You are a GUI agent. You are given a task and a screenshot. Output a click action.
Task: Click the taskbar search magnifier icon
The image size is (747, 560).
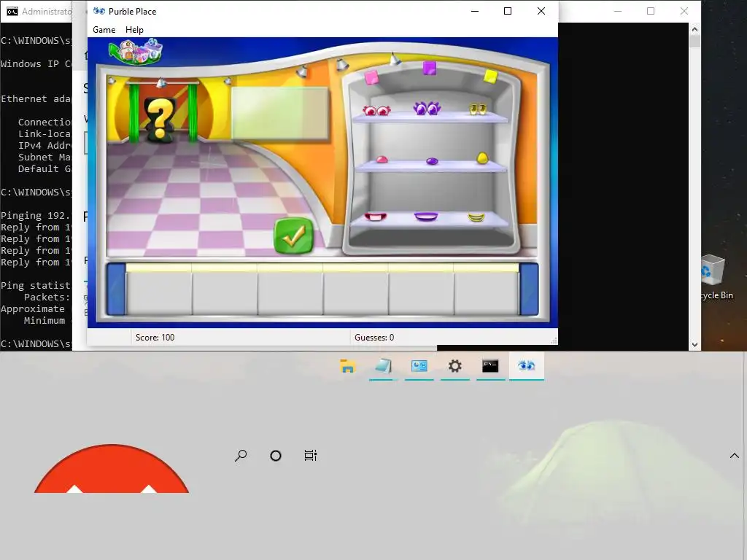(x=241, y=456)
